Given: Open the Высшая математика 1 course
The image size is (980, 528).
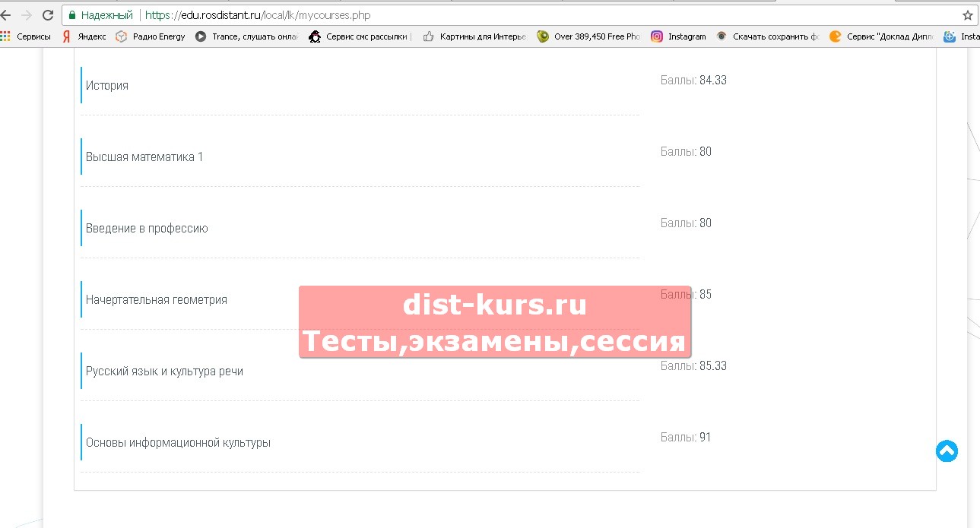Looking at the screenshot, I should 144,157.
